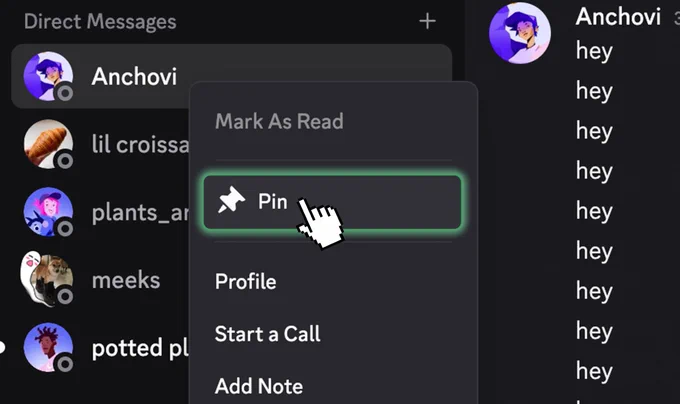Click the croissant avatar in the DM list

[x=48, y=144]
